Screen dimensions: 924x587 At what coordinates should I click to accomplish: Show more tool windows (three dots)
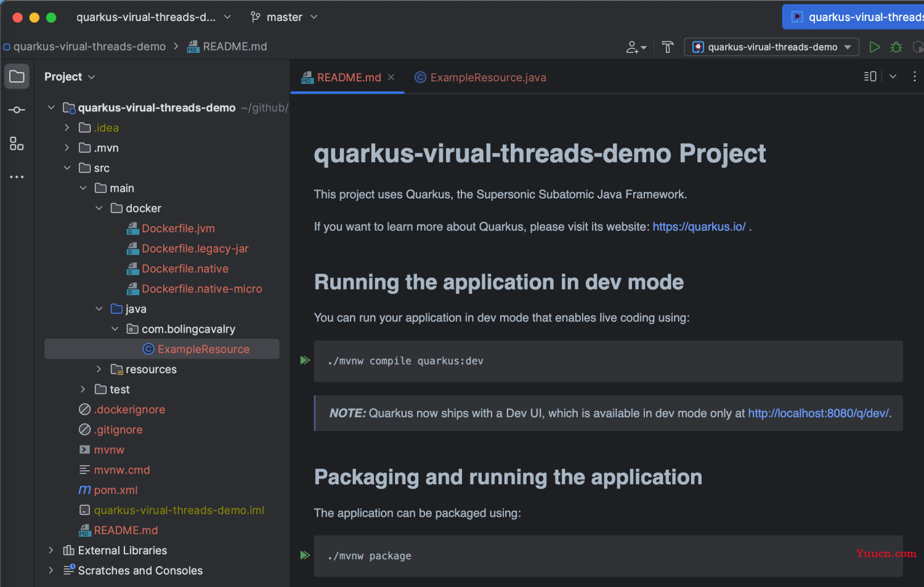tap(17, 177)
